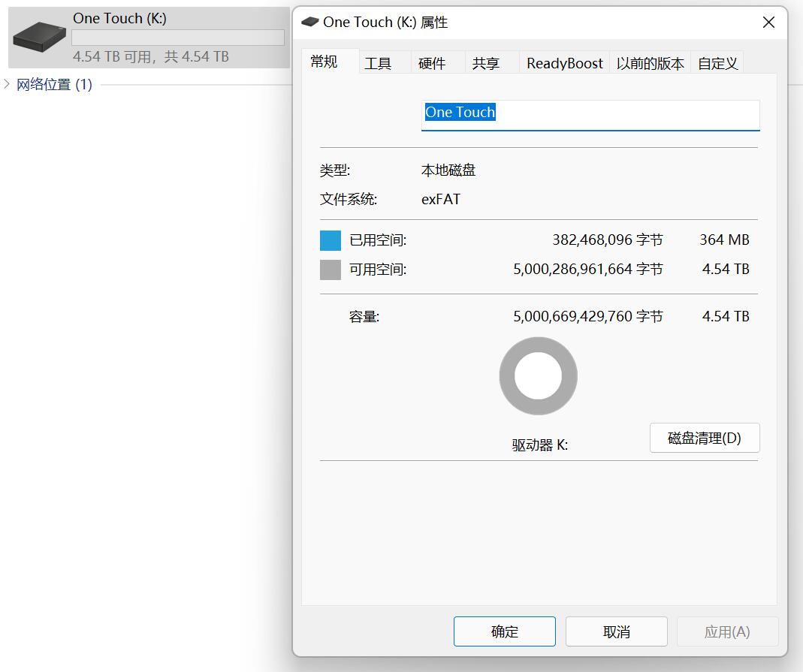
Task: Select the 自定义 tab
Action: (717, 64)
